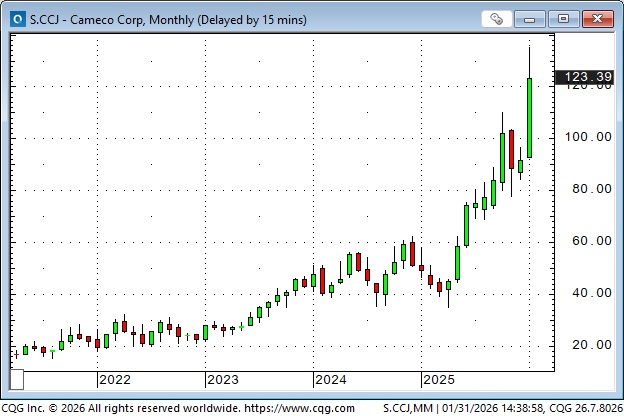Click the large red candle near 100
The width and height of the screenshot is (624, 416).
click(x=511, y=148)
